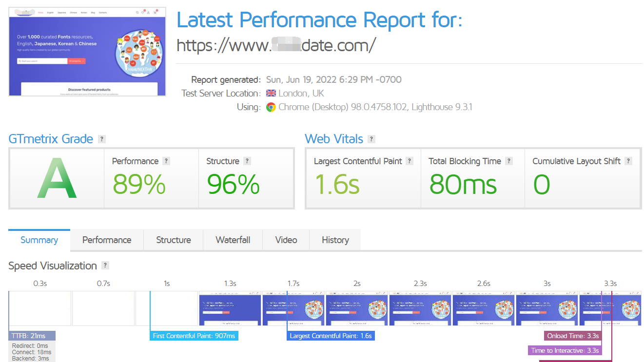Click help icon next to GTmetrix Grade
The width and height of the screenshot is (644, 362).
coord(101,139)
